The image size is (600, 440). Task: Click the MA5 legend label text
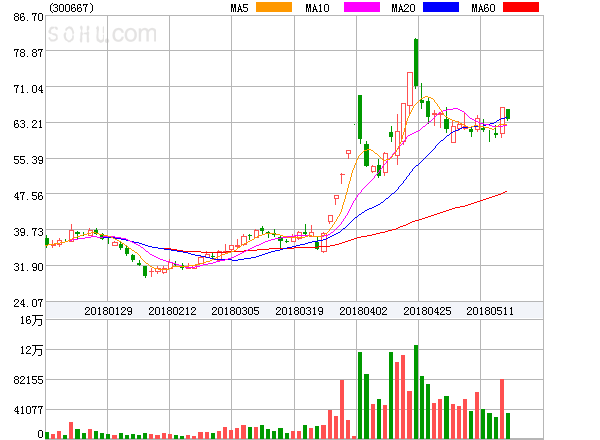pos(239,8)
